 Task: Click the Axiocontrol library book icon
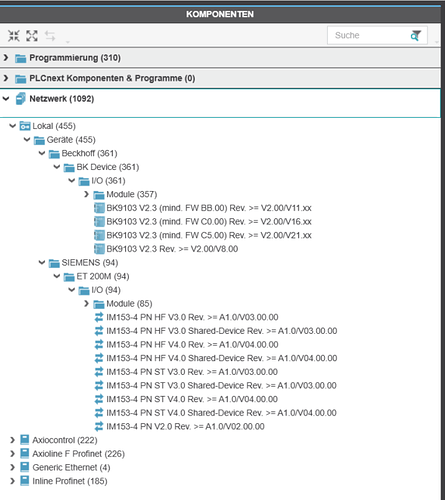point(24,440)
